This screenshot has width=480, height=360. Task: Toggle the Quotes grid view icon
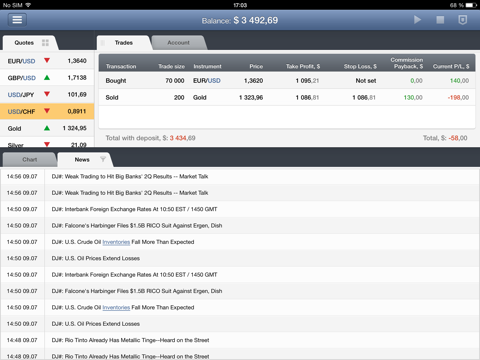click(45, 43)
